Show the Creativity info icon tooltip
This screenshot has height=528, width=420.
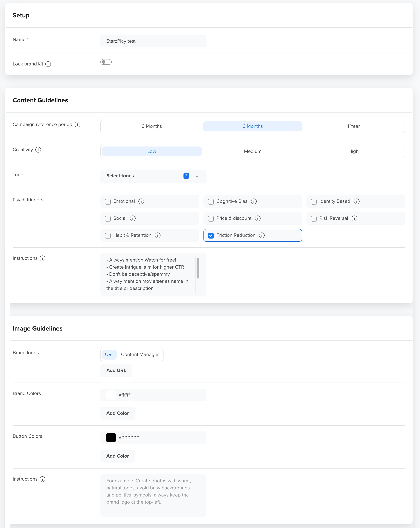[x=38, y=150]
